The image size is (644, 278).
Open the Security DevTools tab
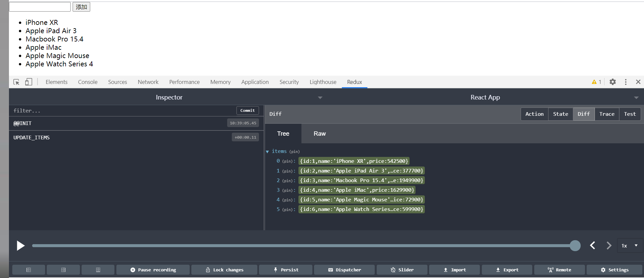pyautogui.click(x=289, y=82)
